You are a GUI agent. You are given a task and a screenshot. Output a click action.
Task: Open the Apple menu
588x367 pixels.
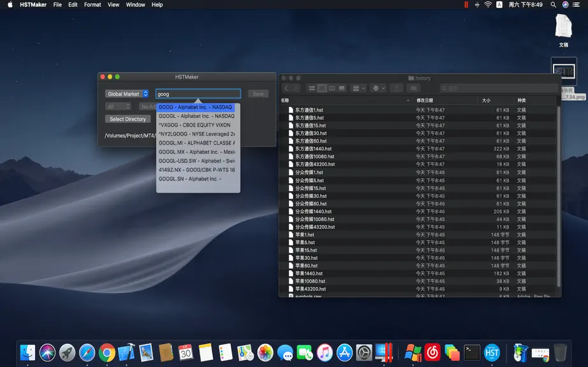pos(10,4)
